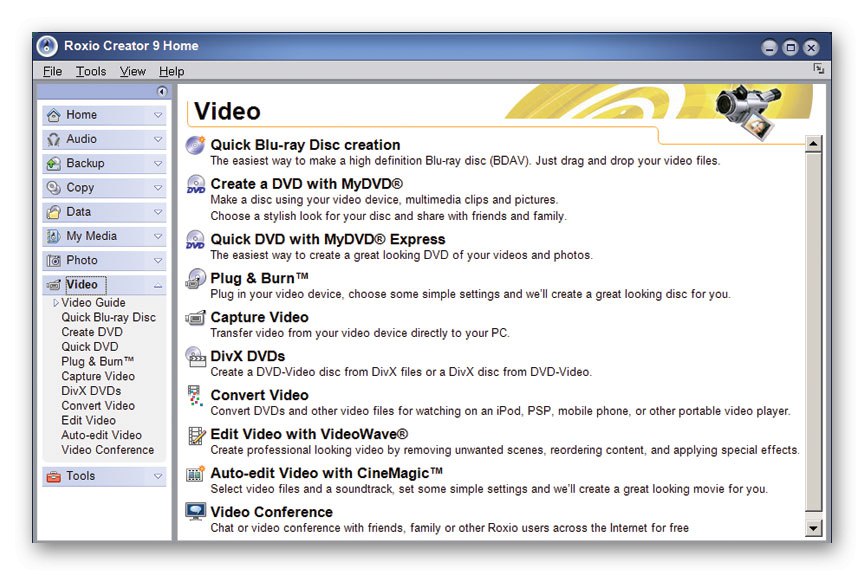864x575 pixels.
Task: Open Video Conference in sidebar list
Action: tap(108, 450)
